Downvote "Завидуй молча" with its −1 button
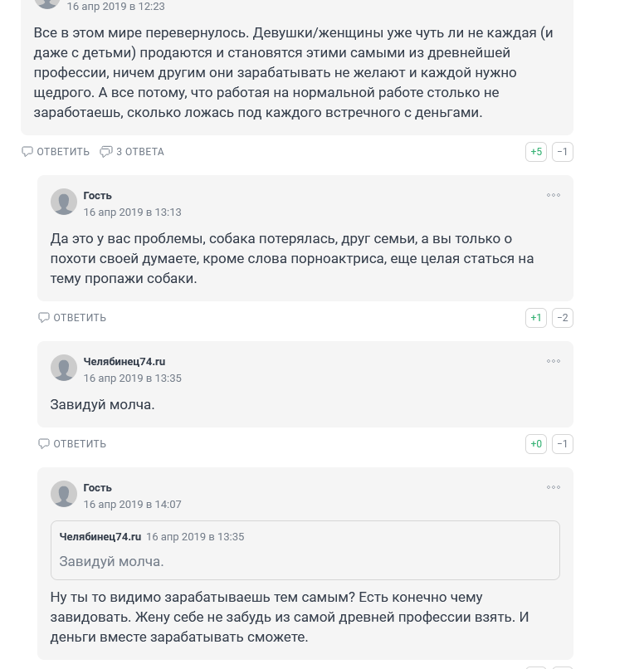 point(563,444)
